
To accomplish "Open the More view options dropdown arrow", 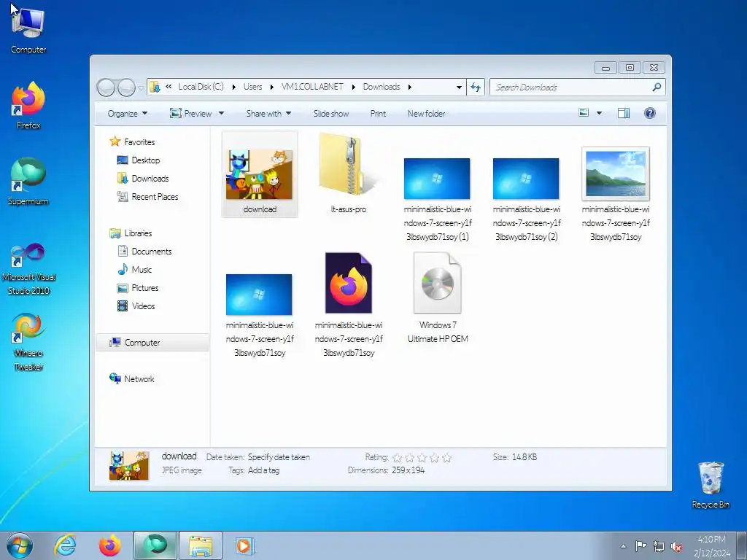I will 600,113.
